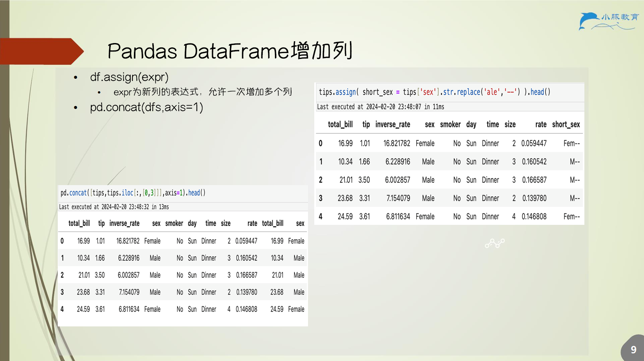This screenshot has height=361, width=644.
Task: Click 0.166587 in the assign output table
Action: pos(534,180)
